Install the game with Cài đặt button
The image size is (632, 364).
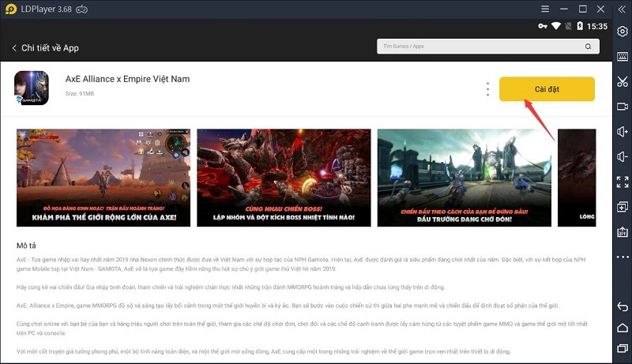pyautogui.click(x=547, y=89)
